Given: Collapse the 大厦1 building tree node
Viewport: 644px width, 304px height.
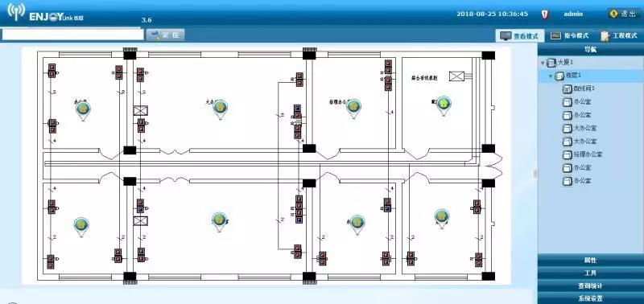Looking at the screenshot, I should (543, 64).
